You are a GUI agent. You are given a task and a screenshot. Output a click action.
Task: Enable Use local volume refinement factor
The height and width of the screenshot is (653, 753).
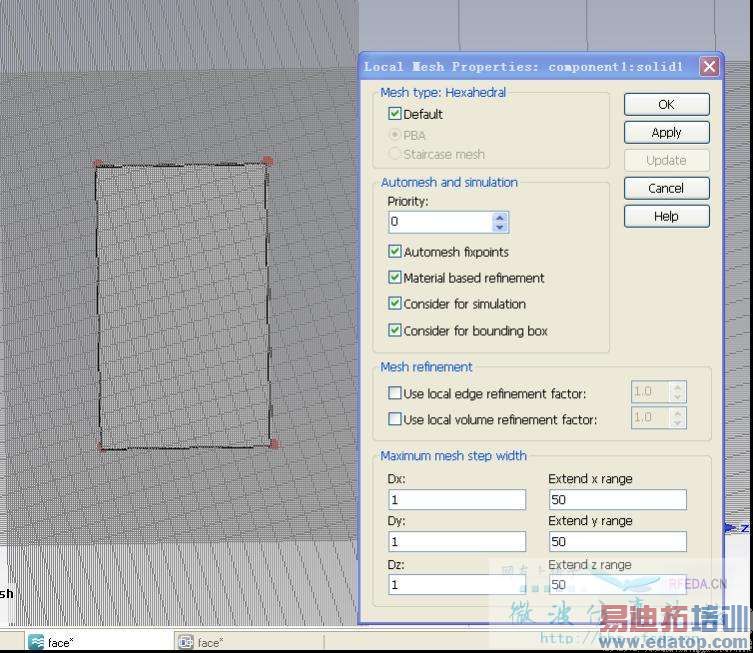click(394, 419)
